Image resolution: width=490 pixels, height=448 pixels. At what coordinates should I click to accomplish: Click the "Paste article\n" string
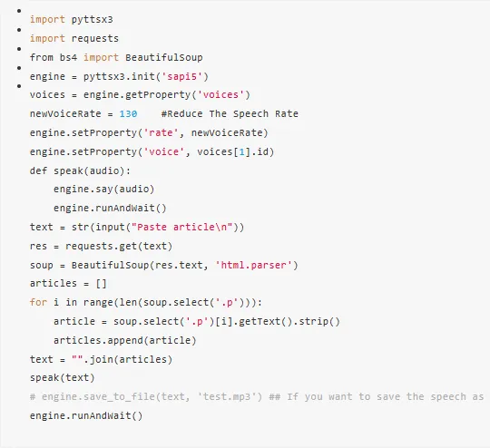[181, 227]
